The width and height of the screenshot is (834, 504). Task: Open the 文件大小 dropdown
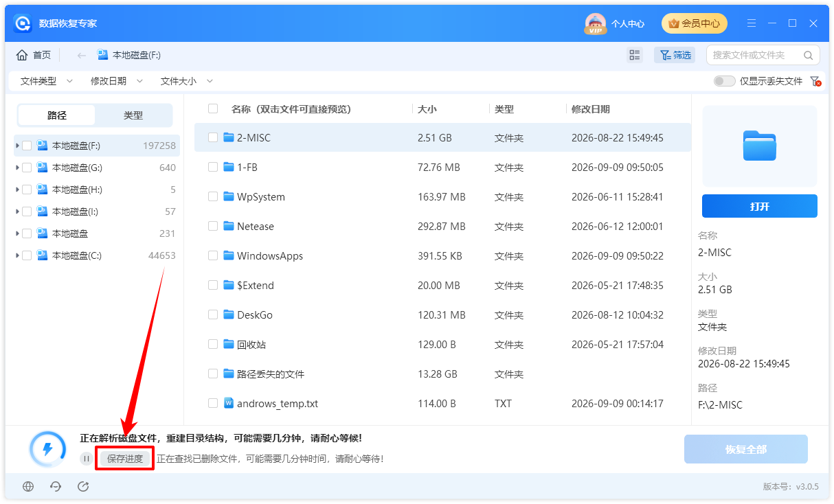pos(187,81)
